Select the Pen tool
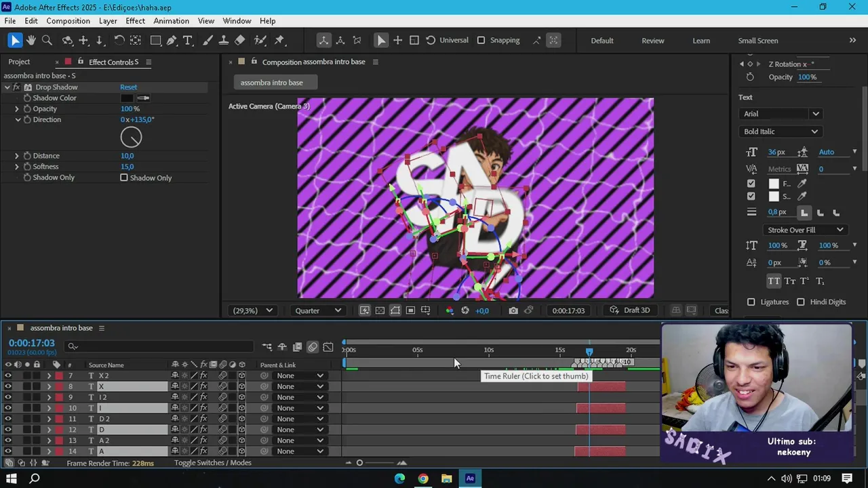The width and height of the screenshot is (868, 488). (172, 40)
